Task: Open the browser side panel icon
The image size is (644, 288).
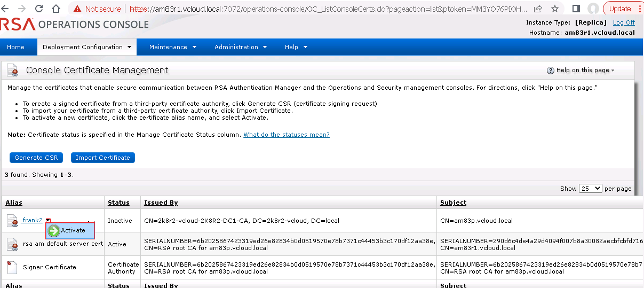Action: (x=576, y=9)
